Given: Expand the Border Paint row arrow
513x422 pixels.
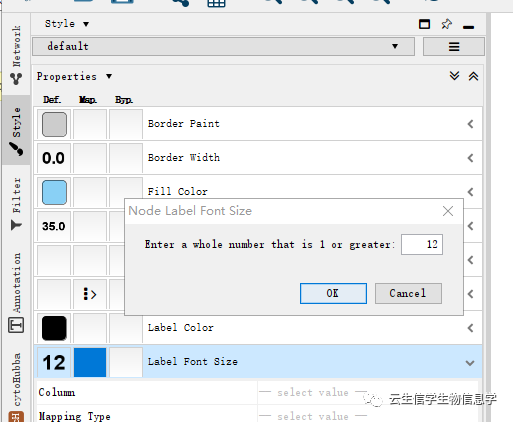Looking at the screenshot, I should pos(470,124).
